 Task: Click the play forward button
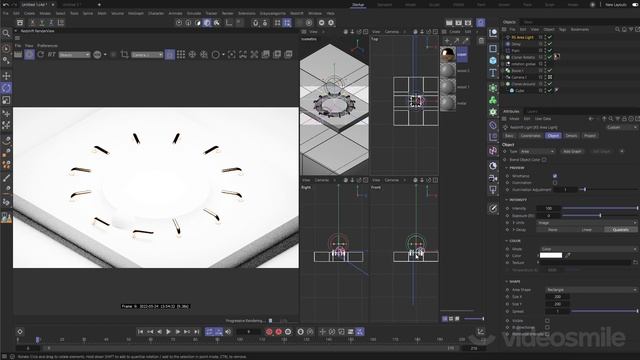(169, 332)
